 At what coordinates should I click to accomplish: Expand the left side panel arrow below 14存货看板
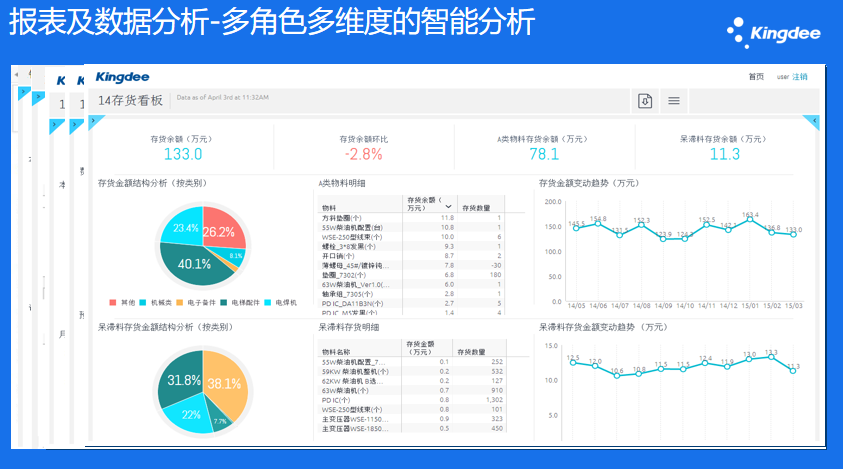96,122
